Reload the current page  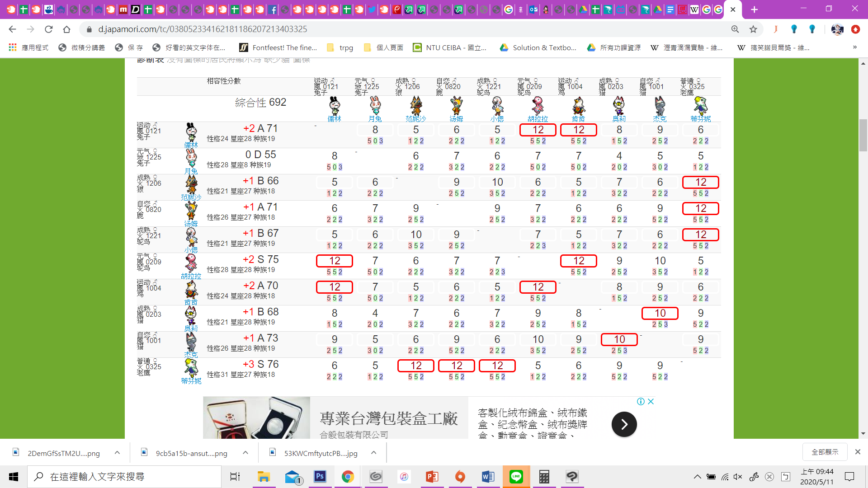coord(48,29)
